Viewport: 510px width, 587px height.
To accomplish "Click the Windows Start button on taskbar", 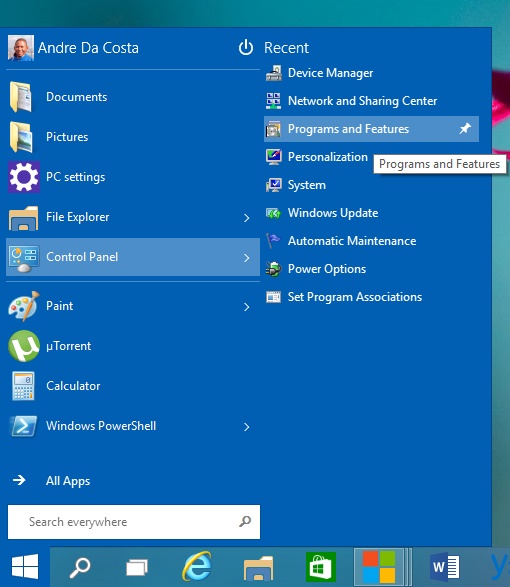I will (25, 567).
